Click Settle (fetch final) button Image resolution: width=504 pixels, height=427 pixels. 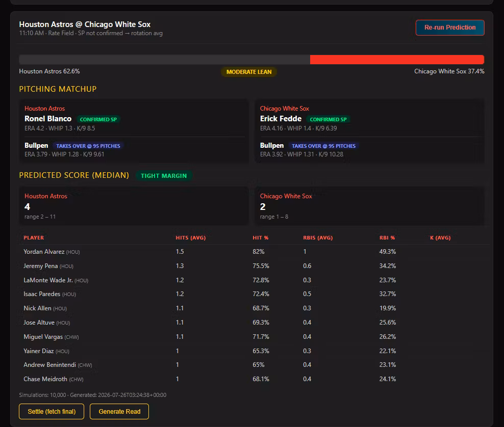coord(52,411)
